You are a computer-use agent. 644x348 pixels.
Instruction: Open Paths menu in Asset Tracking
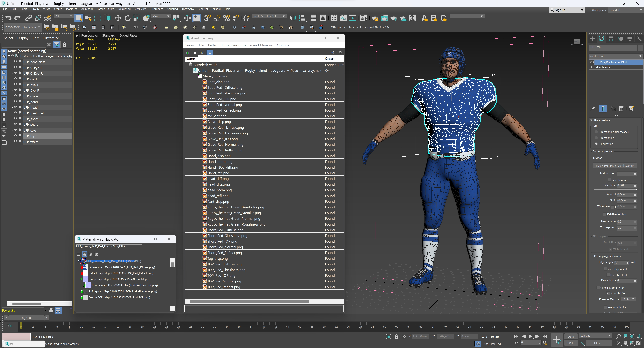pos(212,45)
